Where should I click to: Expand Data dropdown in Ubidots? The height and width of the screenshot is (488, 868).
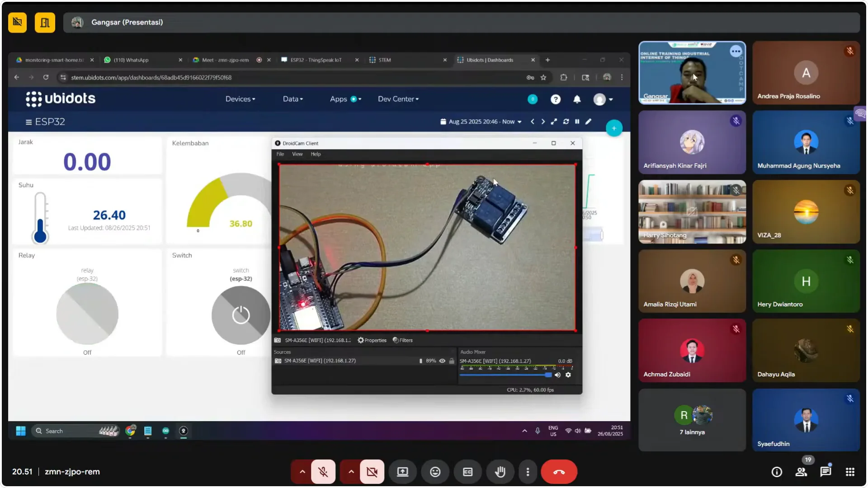[x=293, y=99]
